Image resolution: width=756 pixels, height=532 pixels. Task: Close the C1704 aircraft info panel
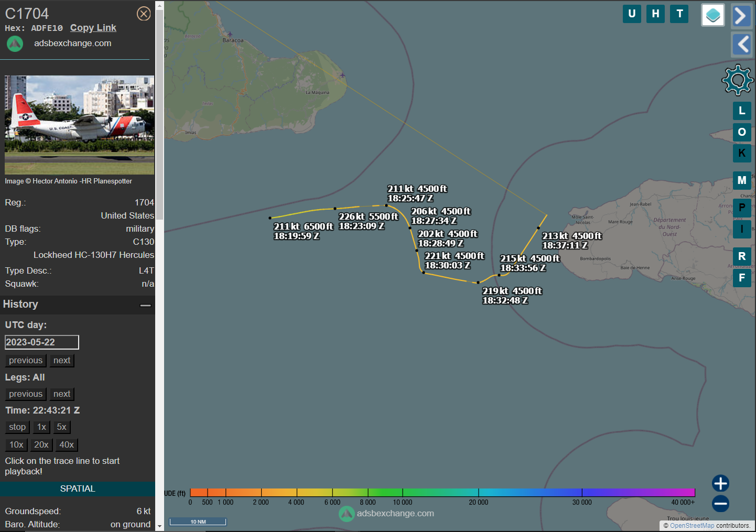[x=144, y=14]
